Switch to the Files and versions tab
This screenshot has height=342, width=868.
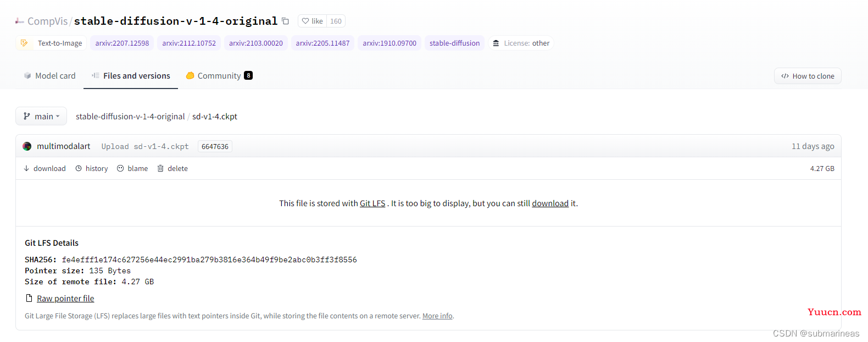pyautogui.click(x=131, y=76)
